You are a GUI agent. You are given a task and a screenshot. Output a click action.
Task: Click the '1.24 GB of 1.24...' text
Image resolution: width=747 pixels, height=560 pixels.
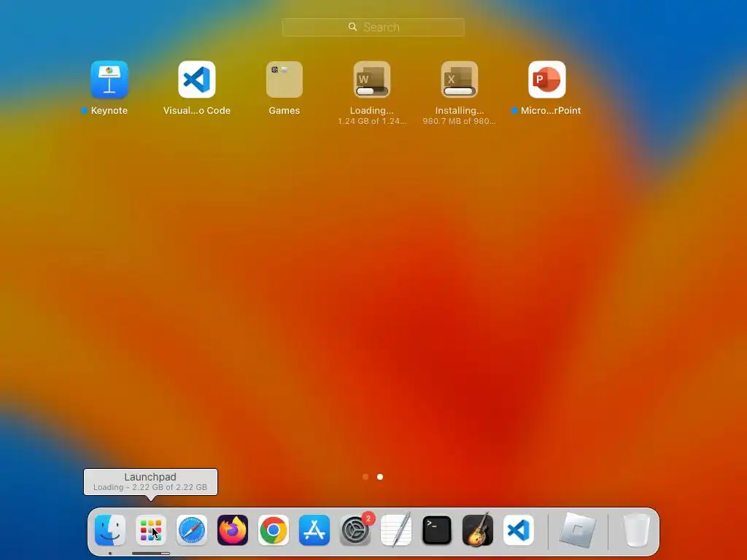[x=372, y=122]
